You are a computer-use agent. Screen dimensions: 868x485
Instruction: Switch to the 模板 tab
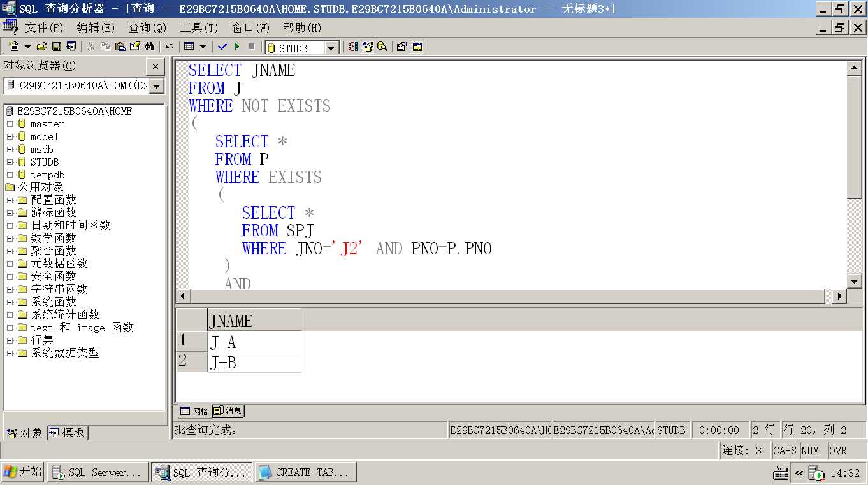(x=68, y=433)
